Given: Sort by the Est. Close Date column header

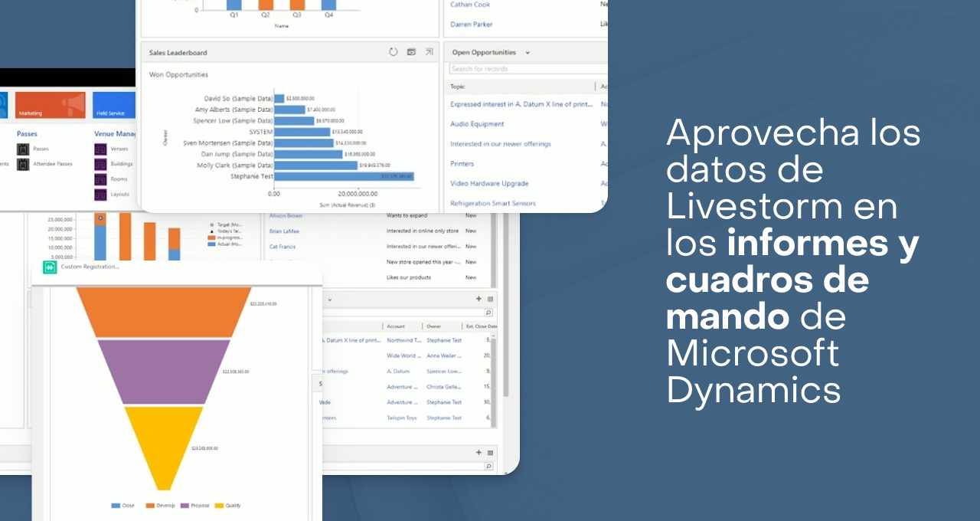Looking at the screenshot, I should [x=482, y=326].
